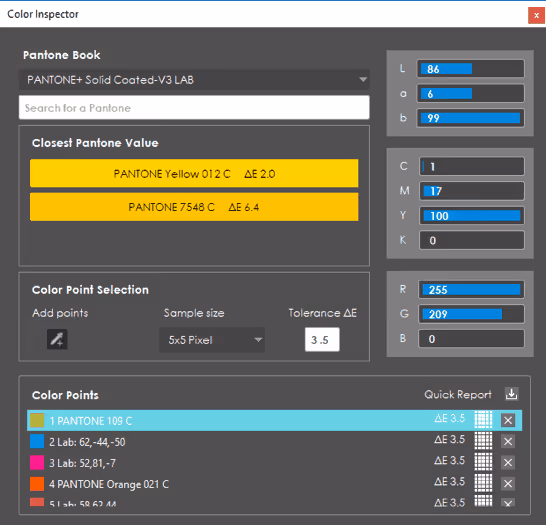Click the Color Points heading
The width and height of the screenshot is (546, 525).
tap(65, 395)
